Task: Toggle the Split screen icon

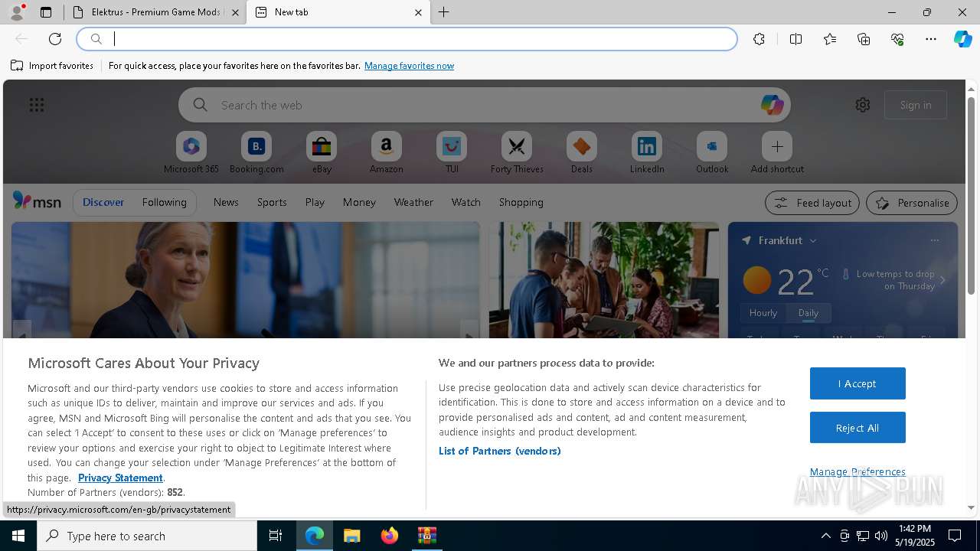Action: coord(795,39)
